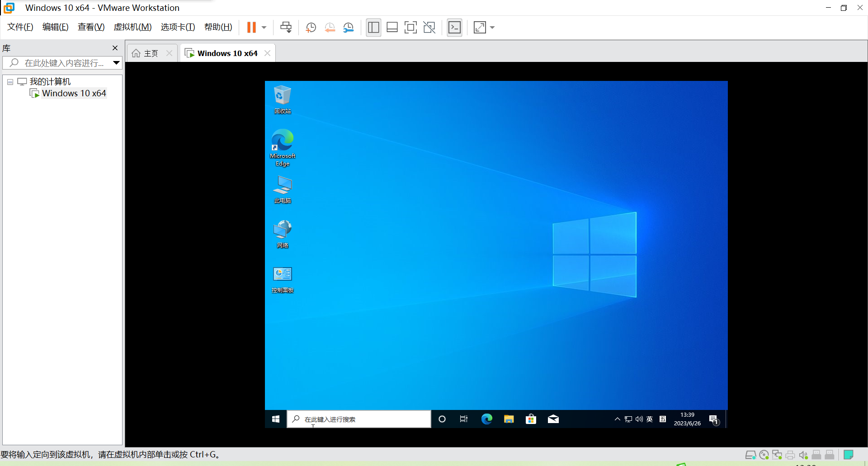Open the stretch guest dropdown arrow
868x466 pixels.
click(x=492, y=28)
